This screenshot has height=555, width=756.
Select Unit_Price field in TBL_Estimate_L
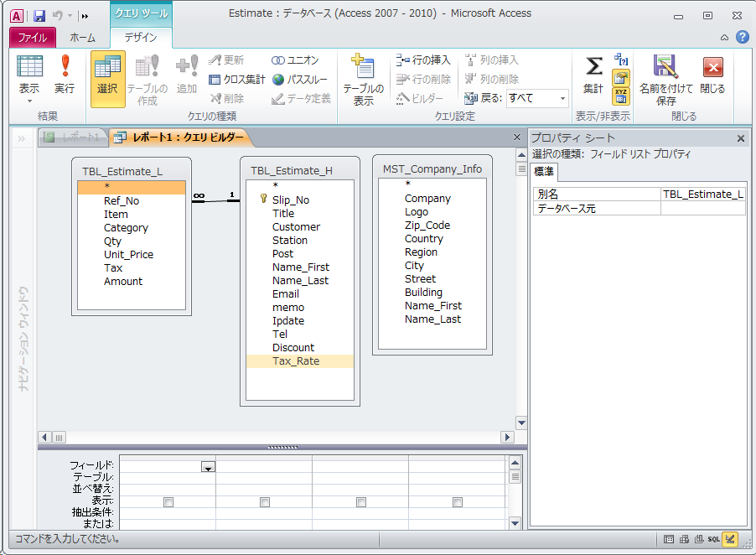click(x=131, y=255)
